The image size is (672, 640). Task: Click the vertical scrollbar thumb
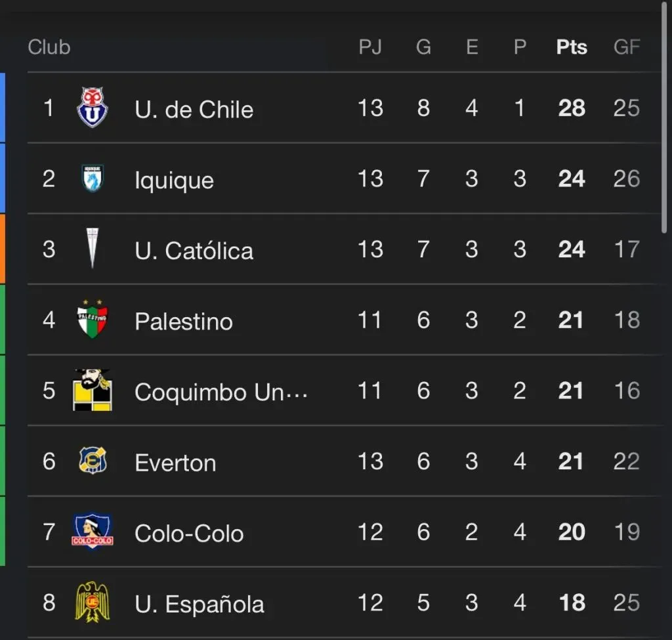pyautogui.click(x=664, y=118)
